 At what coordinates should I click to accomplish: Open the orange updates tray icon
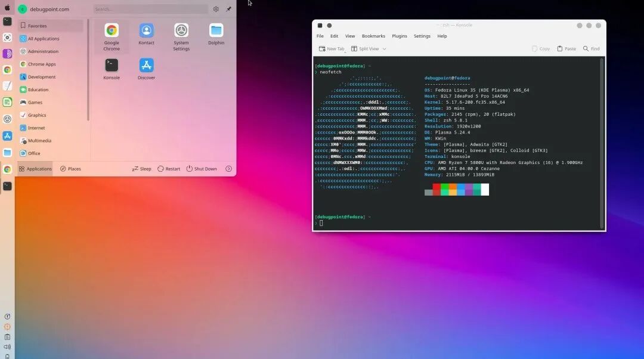[7, 327]
